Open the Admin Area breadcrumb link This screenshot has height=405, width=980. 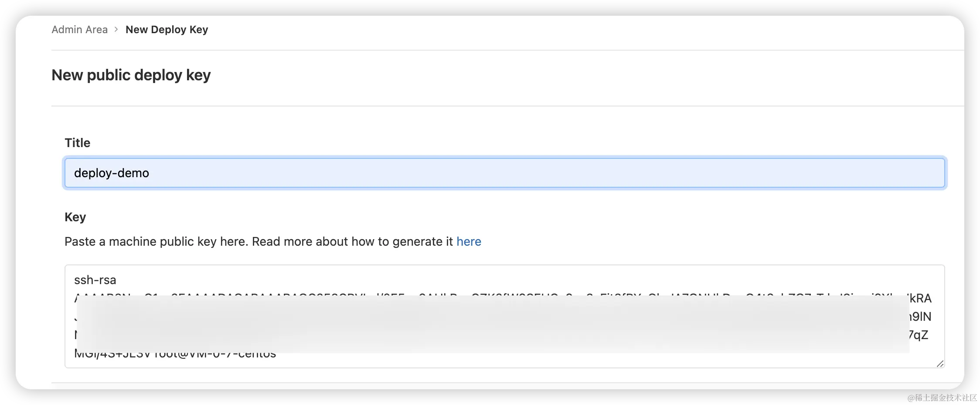pyautogui.click(x=79, y=30)
